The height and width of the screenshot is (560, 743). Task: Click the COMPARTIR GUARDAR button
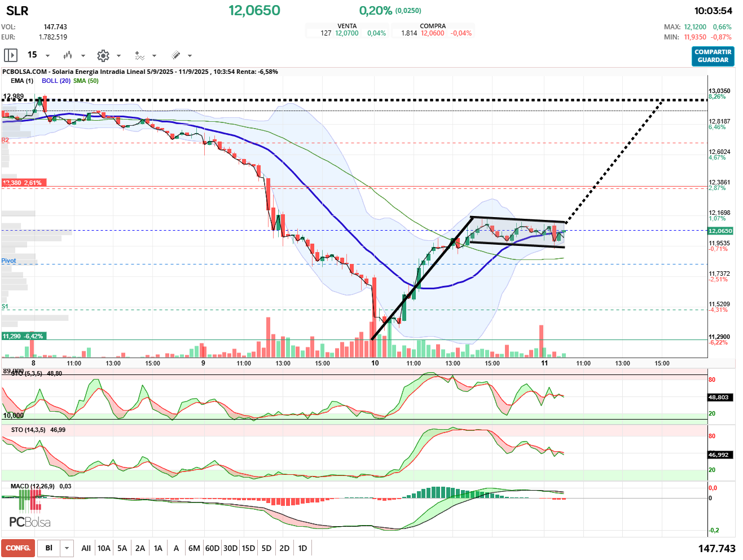pyautogui.click(x=713, y=56)
